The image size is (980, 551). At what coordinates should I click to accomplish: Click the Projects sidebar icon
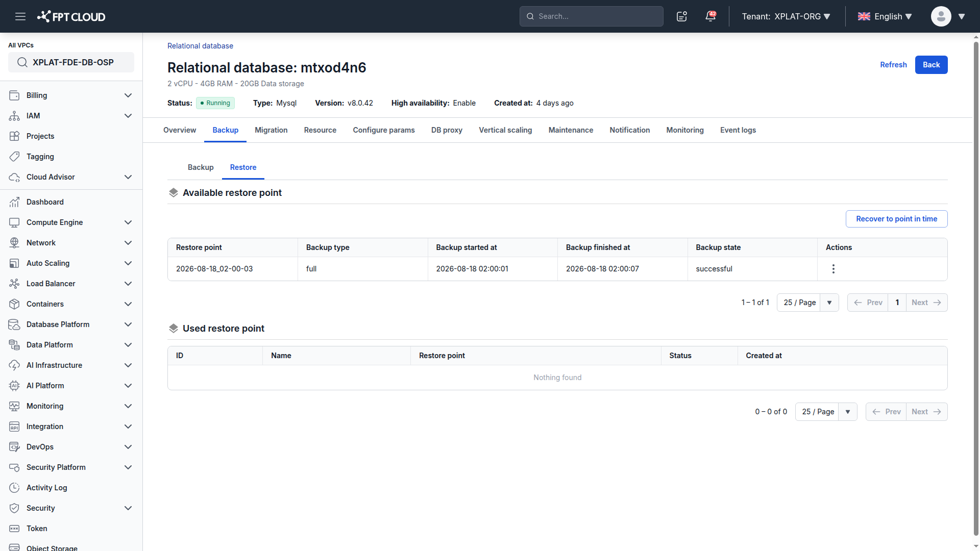14,136
